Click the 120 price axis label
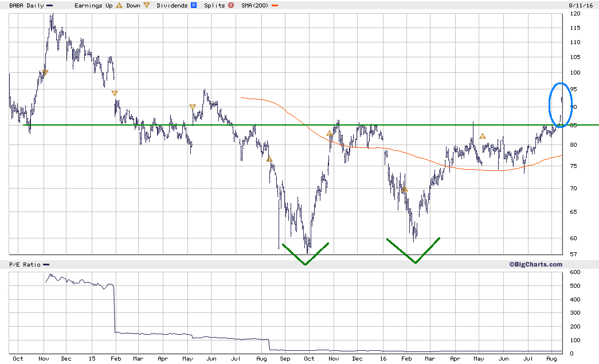The image size is (599, 364). (575, 13)
